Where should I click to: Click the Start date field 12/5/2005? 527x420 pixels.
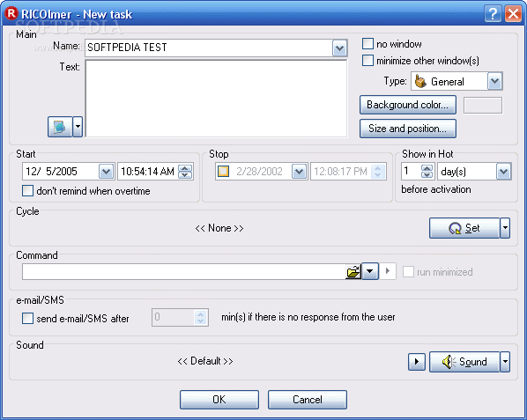(x=61, y=172)
